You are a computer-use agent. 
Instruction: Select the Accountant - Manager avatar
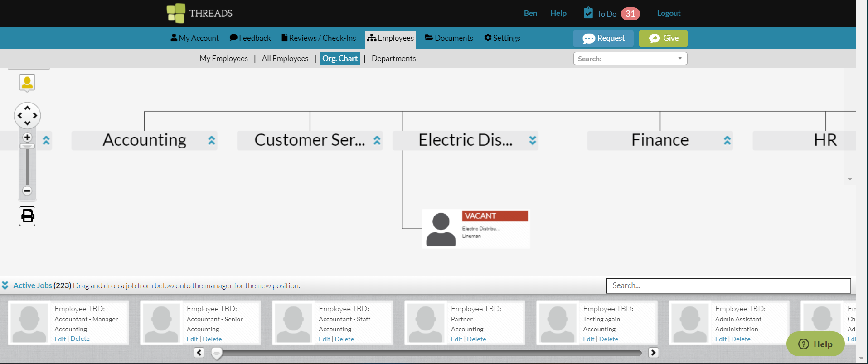point(29,323)
